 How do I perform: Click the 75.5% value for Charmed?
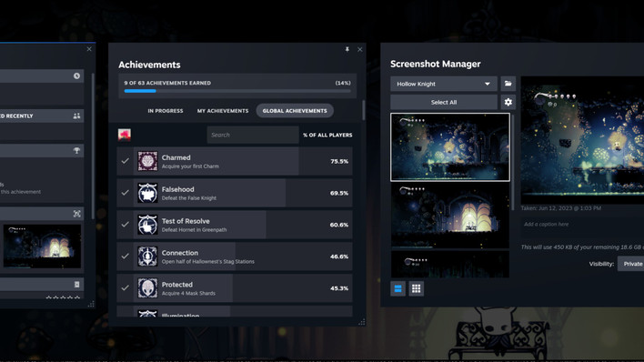339,162
